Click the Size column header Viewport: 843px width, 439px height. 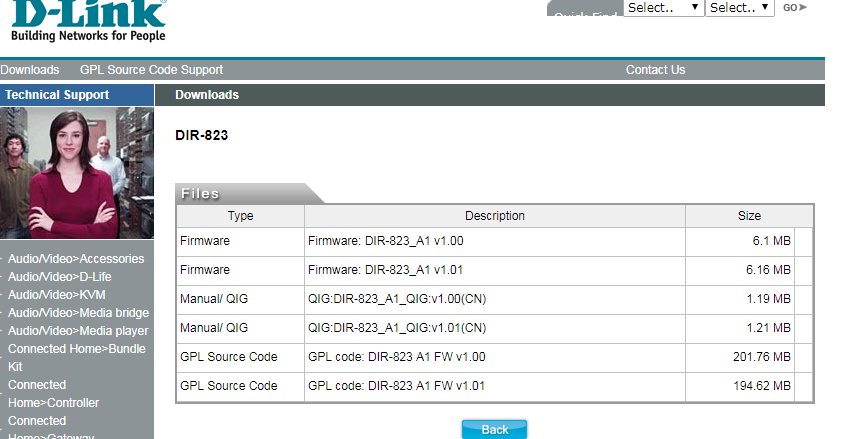pyautogui.click(x=749, y=216)
